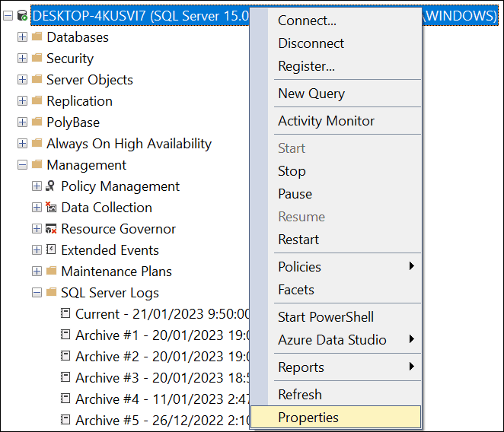Click the Replication folder icon
Viewport: 504px width, 432px height.
(37, 100)
